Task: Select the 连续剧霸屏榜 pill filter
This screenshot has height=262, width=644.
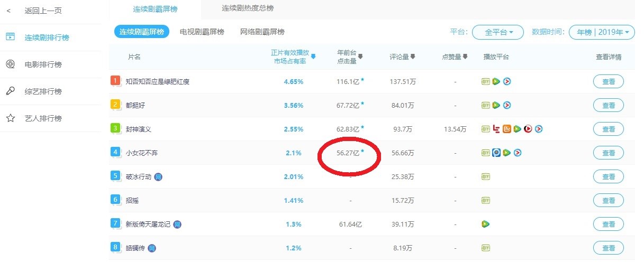Action: (142, 32)
